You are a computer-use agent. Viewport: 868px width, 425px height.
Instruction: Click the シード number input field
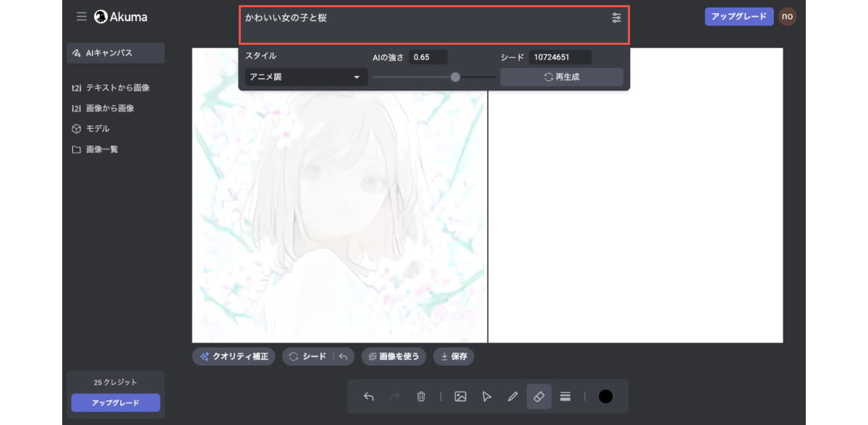tap(560, 57)
